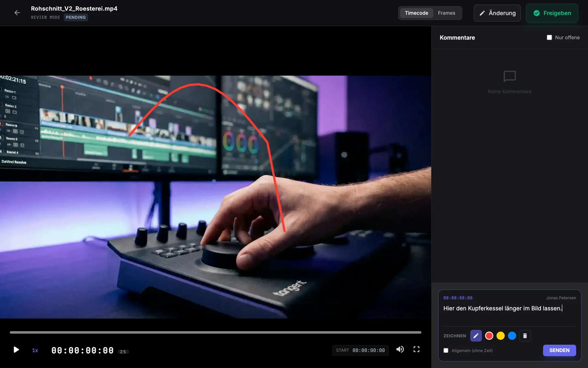Click the 25 fps indicator
The height and width of the screenshot is (368, 588).
[x=123, y=352]
